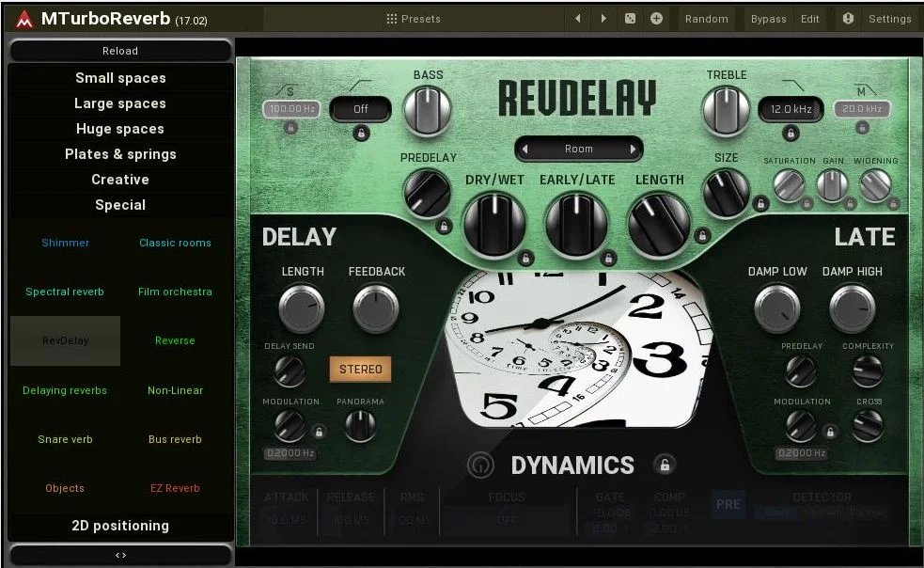
Task: Click the lock under the 100.00 Hz field
Action: pyautogui.click(x=290, y=127)
